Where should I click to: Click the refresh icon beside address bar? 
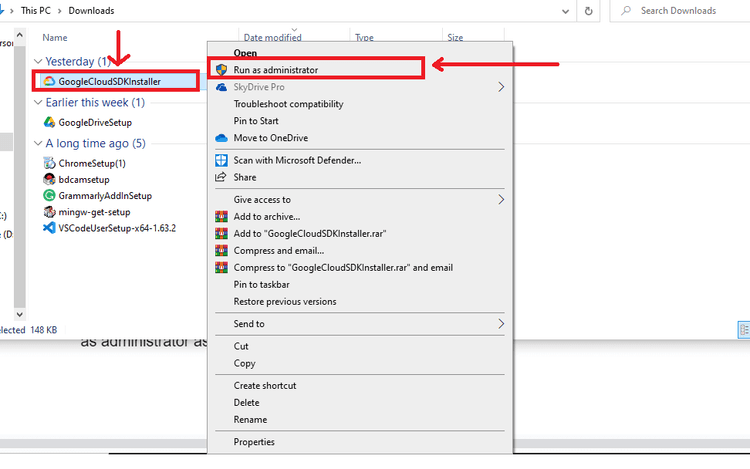pos(589,11)
